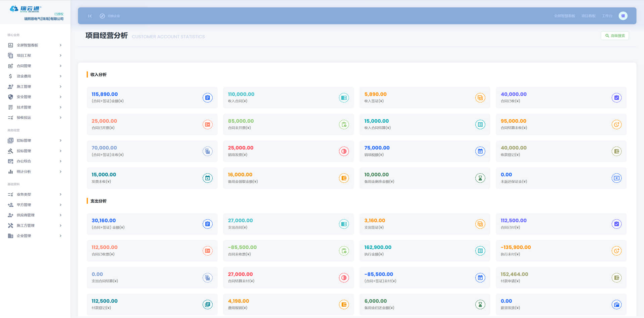
Task: Click the icon on the 合同已收 card
Action: tap(616, 98)
